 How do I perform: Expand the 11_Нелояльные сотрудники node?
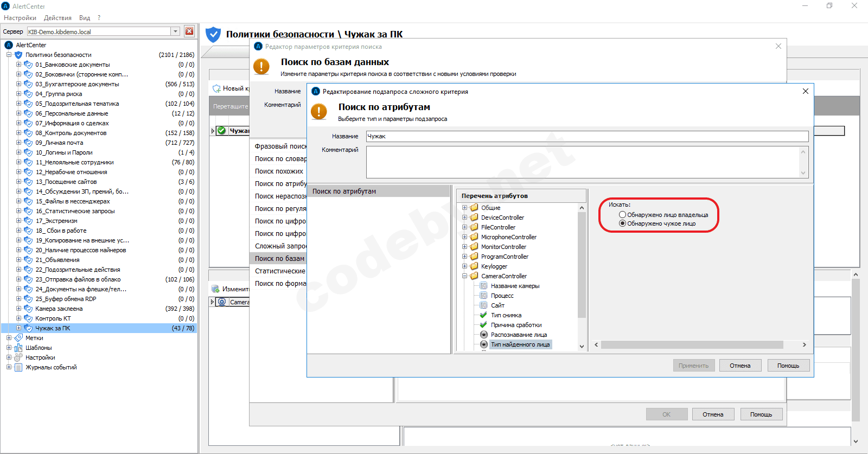pyautogui.click(x=18, y=162)
